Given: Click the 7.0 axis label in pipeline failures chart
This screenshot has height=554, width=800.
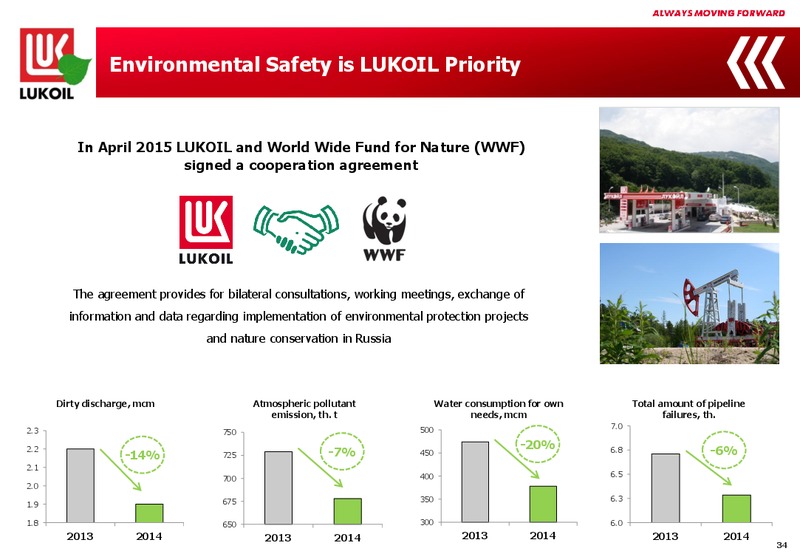Looking at the screenshot, I should pyautogui.click(x=617, y=426).
